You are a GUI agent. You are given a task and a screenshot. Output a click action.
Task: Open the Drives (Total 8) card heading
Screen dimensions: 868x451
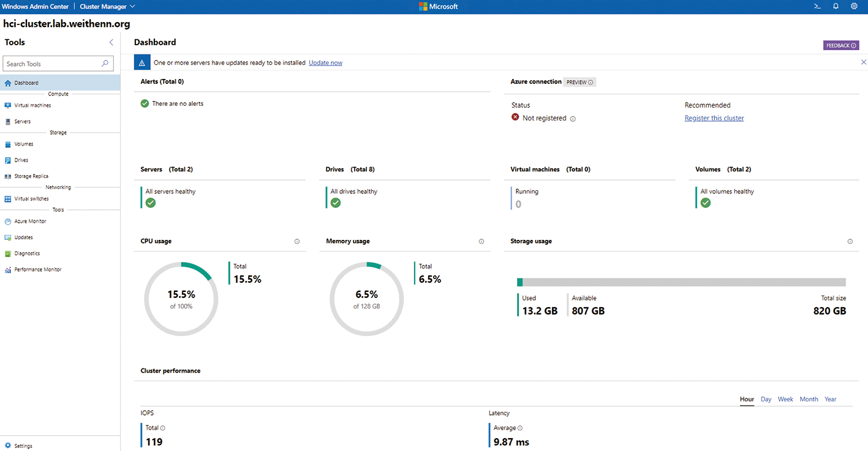coord(350,170)
